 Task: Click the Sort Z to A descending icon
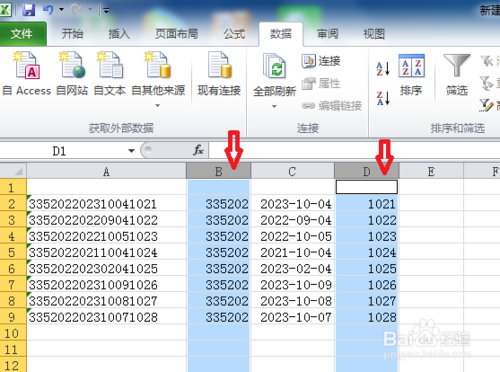coord(383,98)
